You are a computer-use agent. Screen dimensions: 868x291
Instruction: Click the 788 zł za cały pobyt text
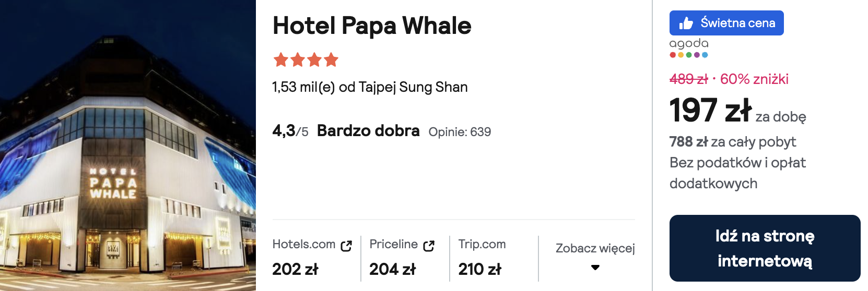[733, 142]
